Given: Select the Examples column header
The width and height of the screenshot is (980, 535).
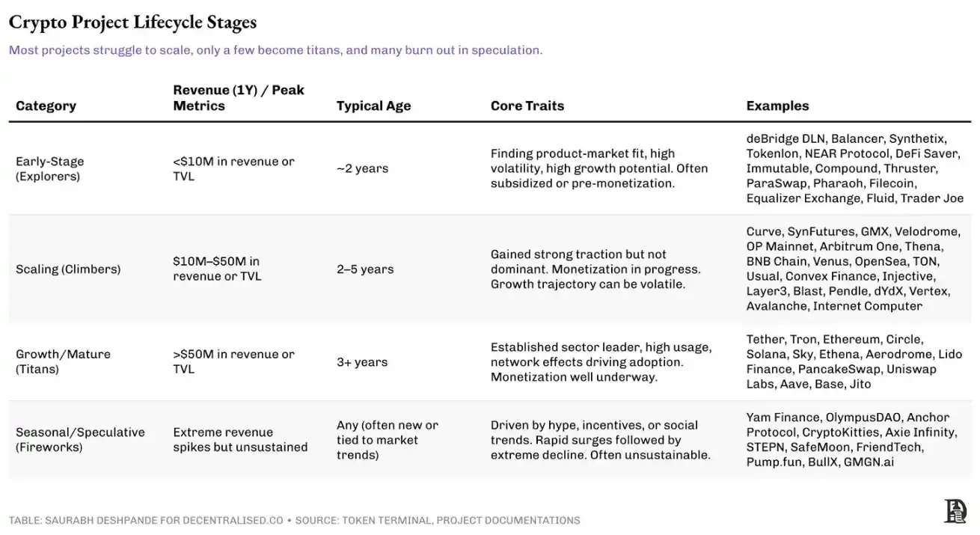Looking at the screenshot, I should pos(777,106).
